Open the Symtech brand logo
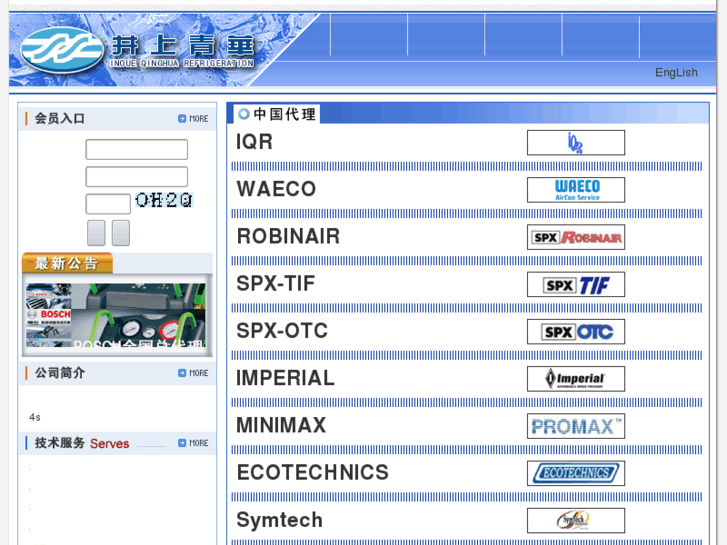The width and height of the screenshot is (727, 545). [x=576, y=520]
